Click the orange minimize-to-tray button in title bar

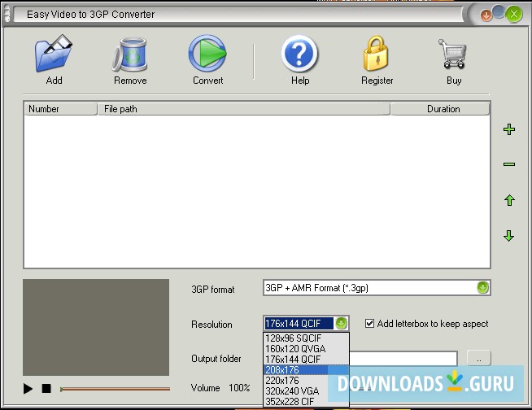pyautogui.click(x=486, y=15)
